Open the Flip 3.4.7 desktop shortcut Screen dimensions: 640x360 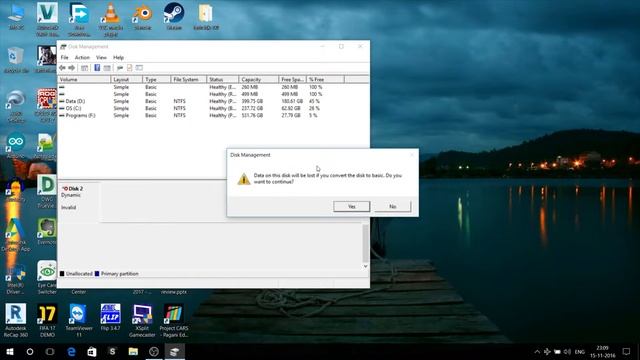[111, 318]
